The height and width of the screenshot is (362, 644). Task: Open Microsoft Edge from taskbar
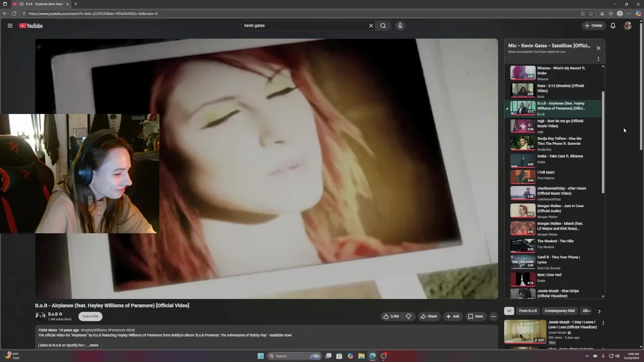(372, 356)
